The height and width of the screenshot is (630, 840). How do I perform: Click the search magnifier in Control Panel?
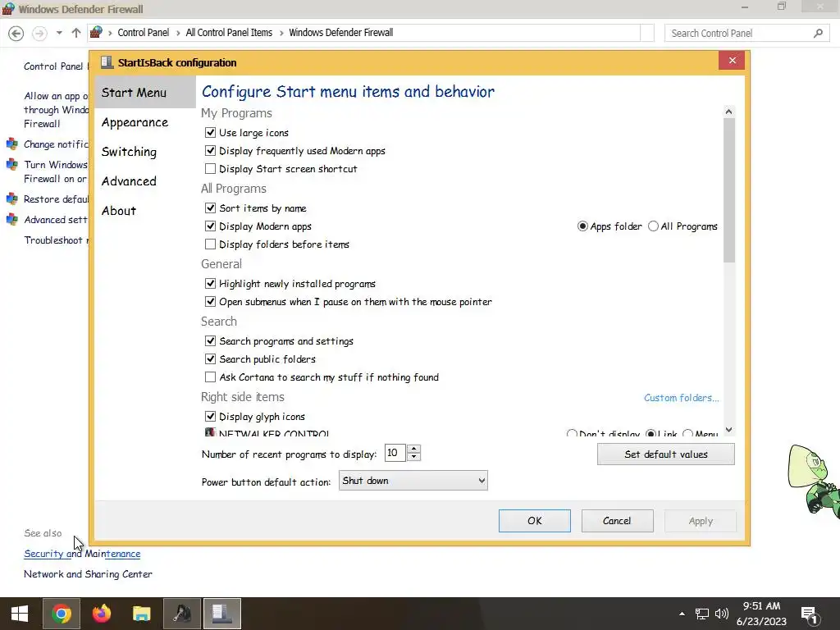click(x=818, y=33)
